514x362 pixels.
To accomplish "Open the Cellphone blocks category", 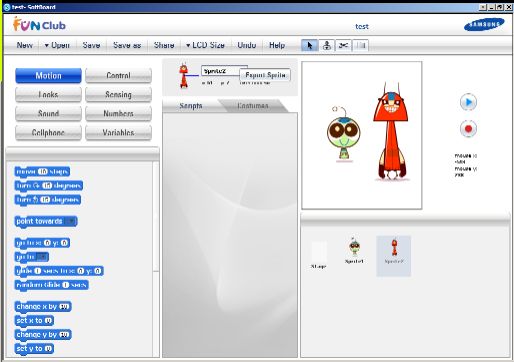I will tap(48, 133).
